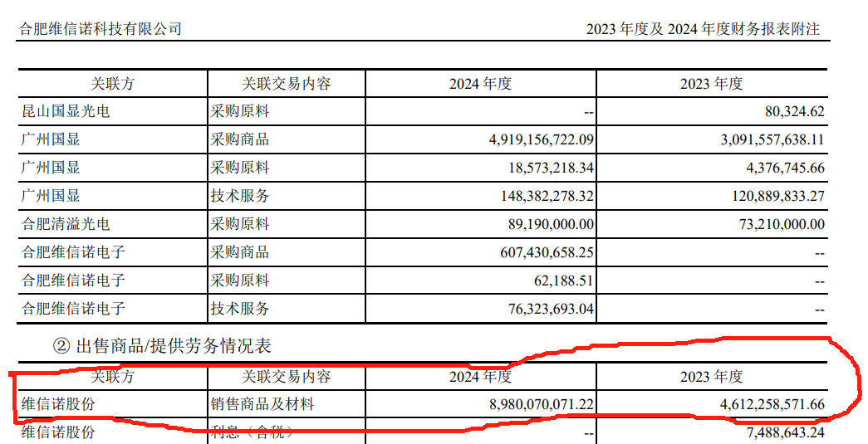Image resolution: width=868 pixels, height=444 pixels.
Task: Click 维信诺股份 in the 销售商品及材料 row
Action: pos(58,404)
